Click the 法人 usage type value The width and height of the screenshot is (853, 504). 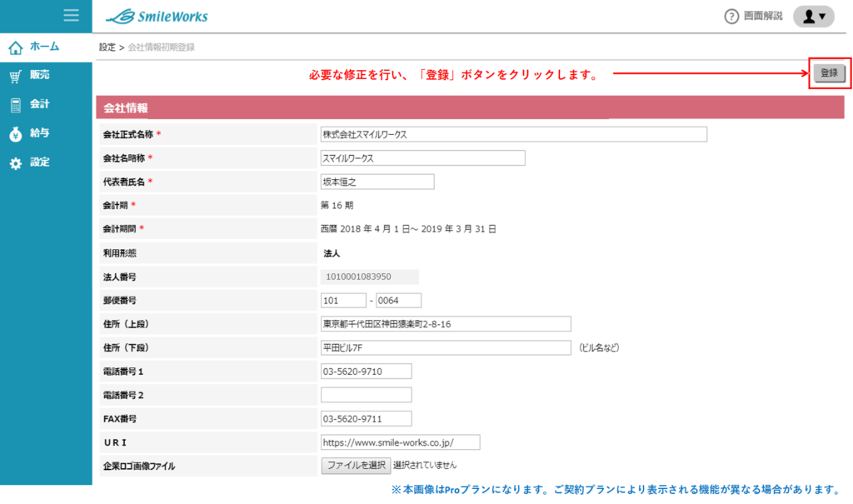(x=332, y=253)
